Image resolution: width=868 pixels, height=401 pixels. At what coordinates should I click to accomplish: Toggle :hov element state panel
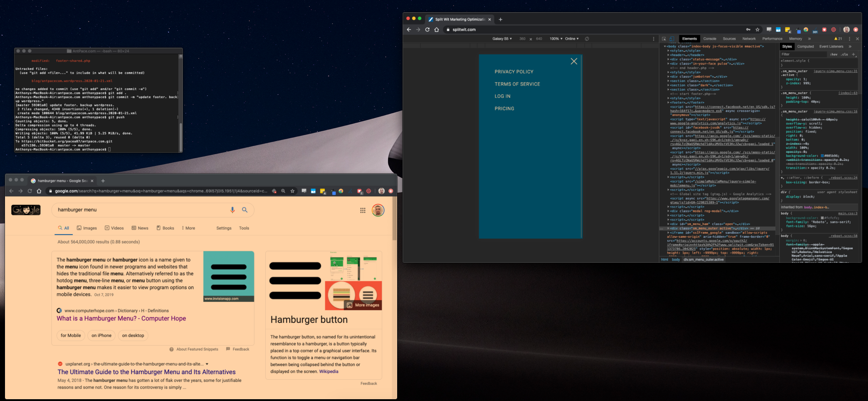tap(833, 55)
